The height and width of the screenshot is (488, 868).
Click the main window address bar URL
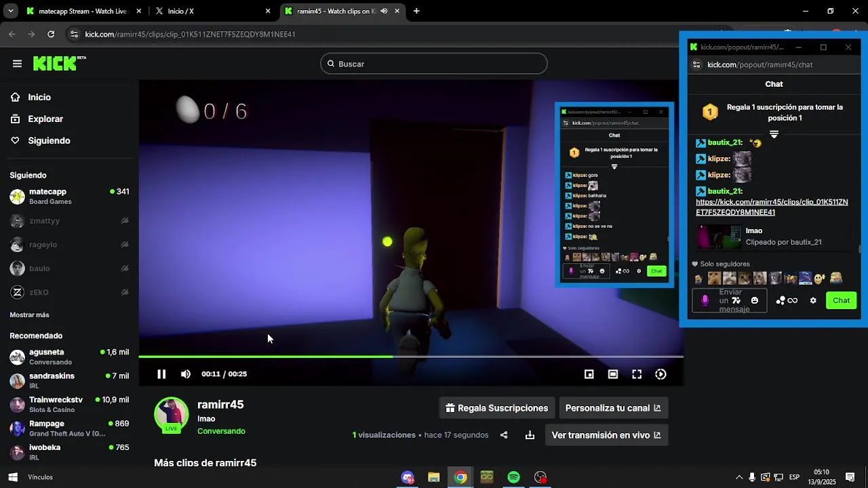pos(190,34)
